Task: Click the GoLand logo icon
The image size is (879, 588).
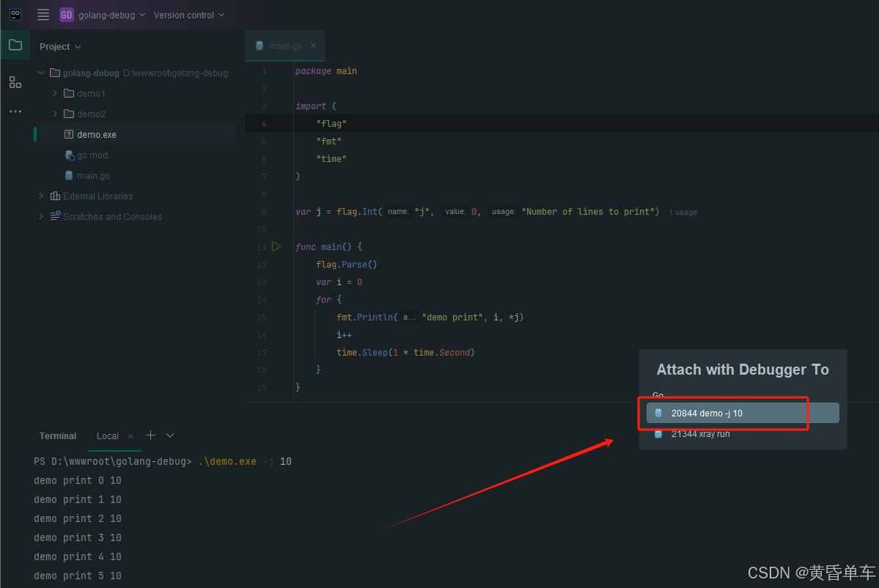Action: (15, 15)
